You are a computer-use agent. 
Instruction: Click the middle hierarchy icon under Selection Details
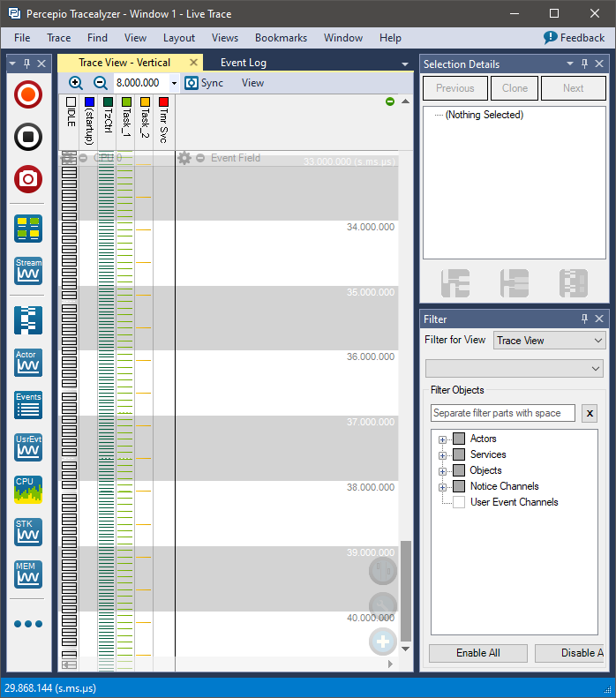point(515,283)
